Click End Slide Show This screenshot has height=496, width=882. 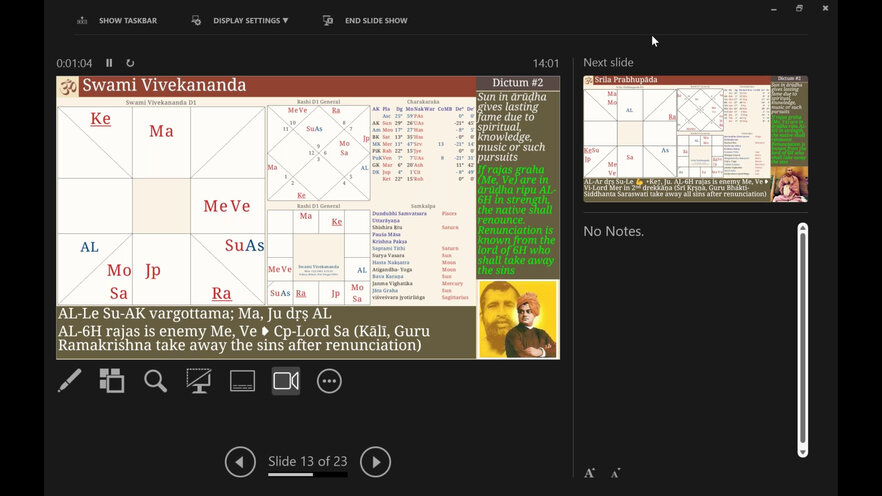point(366,20)
